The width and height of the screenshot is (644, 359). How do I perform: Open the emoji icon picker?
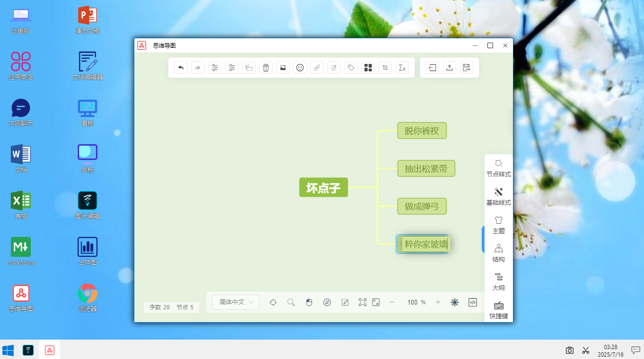click(300, 68)
